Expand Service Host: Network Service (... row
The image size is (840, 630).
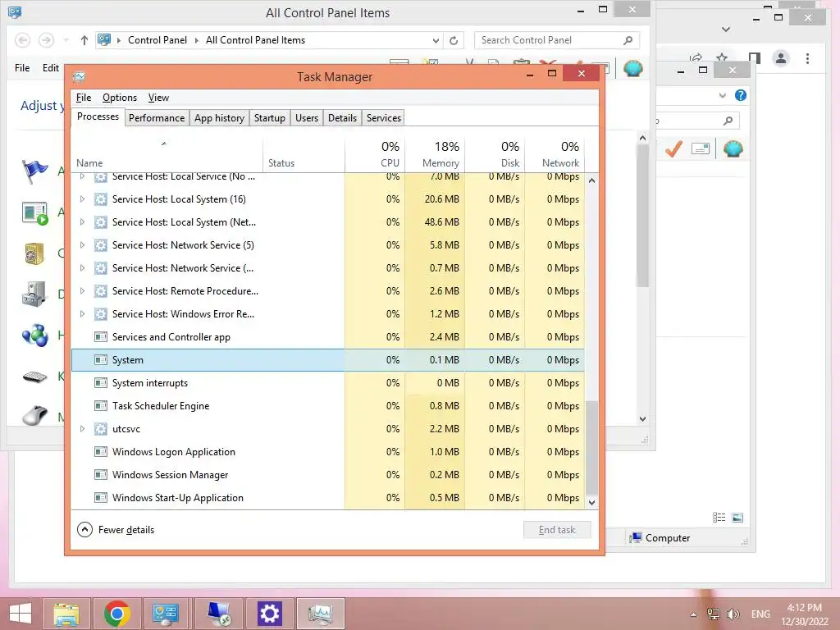(x=82, y=268)
